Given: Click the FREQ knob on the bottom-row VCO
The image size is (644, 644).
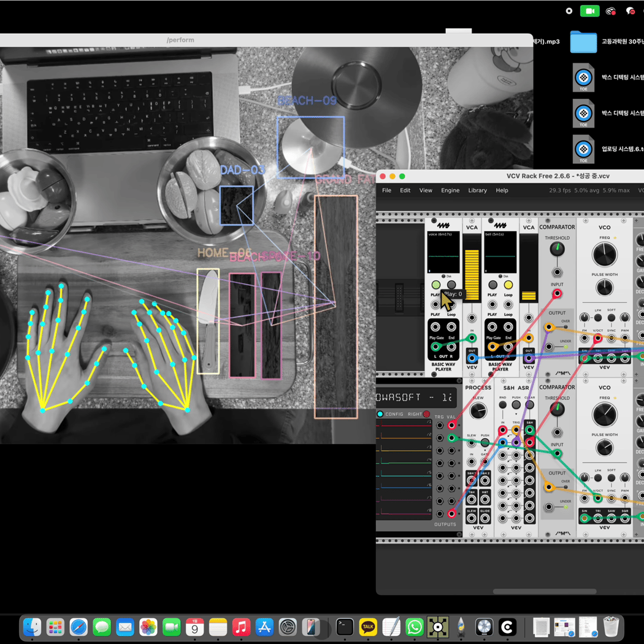Looking at the screenshot, I should click(x=604, y=415).
